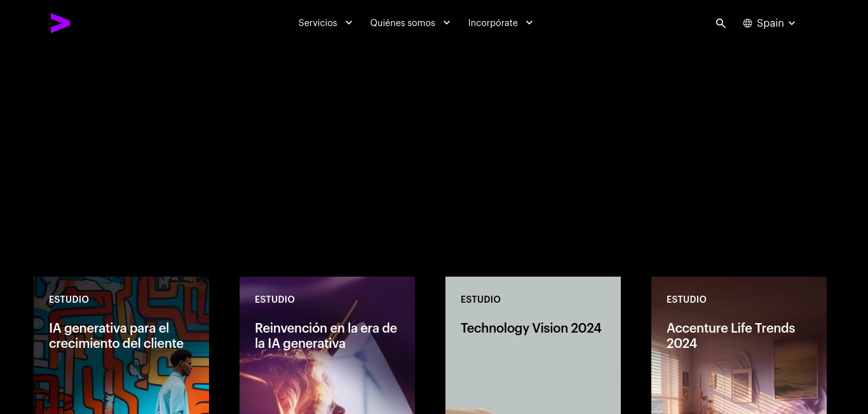868x414 pixels.
Task: Click the purple Accenture logo
Action: coord(60,23)
